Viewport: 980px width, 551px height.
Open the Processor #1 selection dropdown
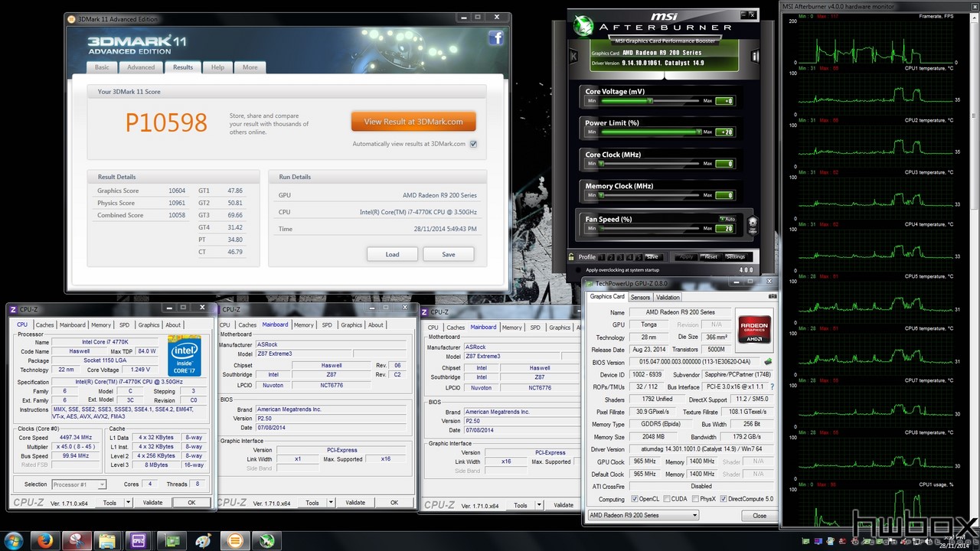coord(79,484)
